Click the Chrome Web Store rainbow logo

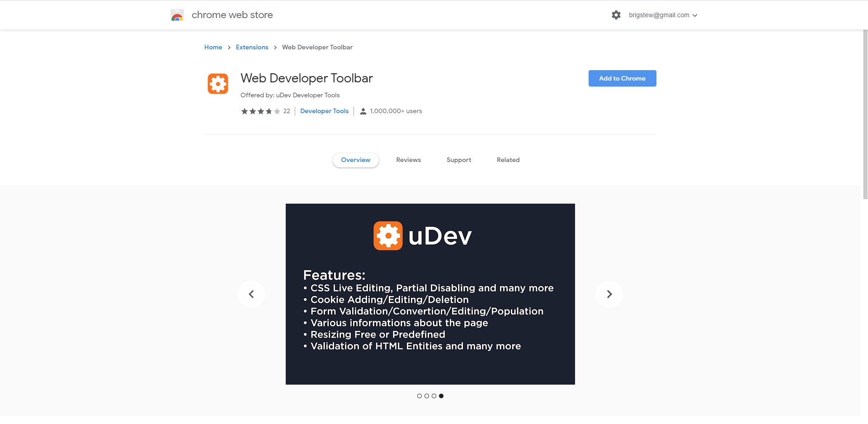[177, 15]
